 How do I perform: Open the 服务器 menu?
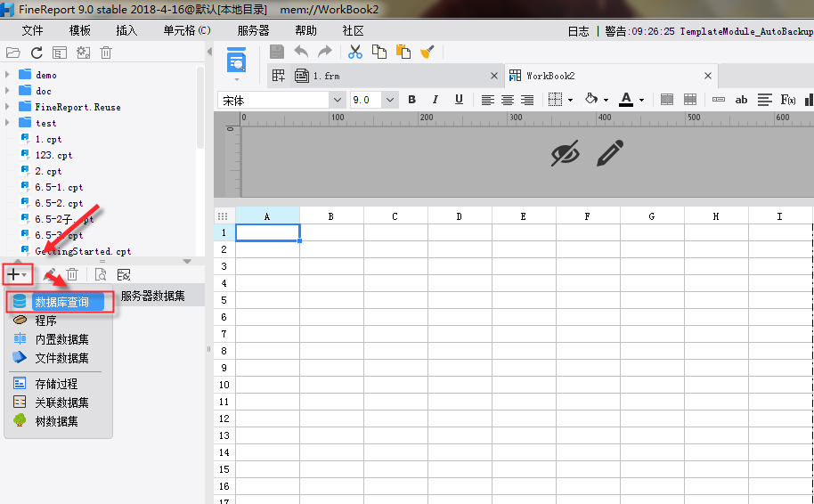253,31
